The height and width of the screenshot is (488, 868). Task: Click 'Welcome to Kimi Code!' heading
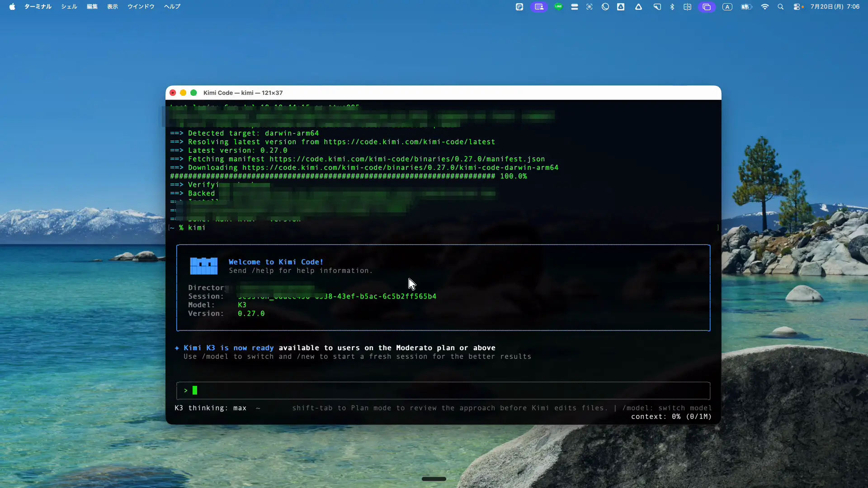pos(276,262)
